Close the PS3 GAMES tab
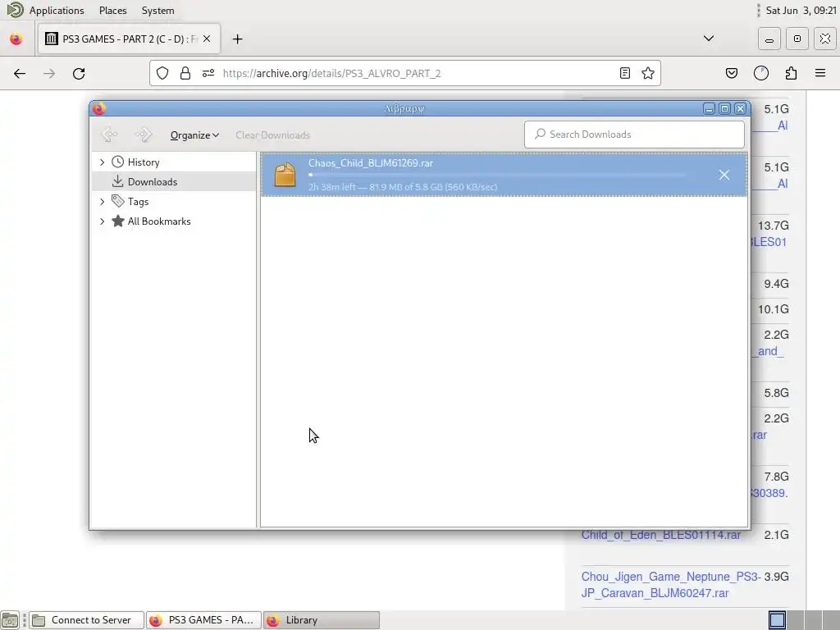840x630 pixels. coord(207,39)
